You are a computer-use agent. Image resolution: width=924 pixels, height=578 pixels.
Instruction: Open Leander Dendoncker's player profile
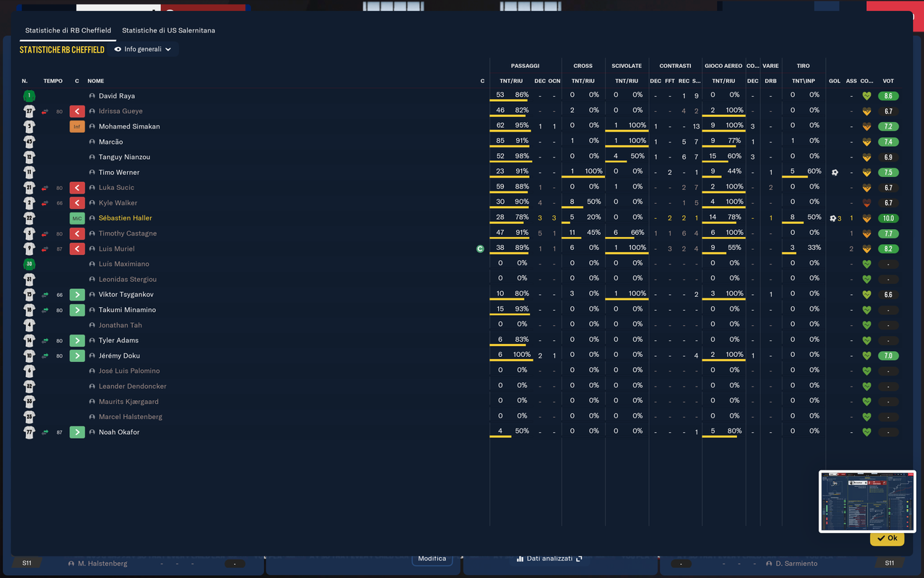(x=133, y=387)
